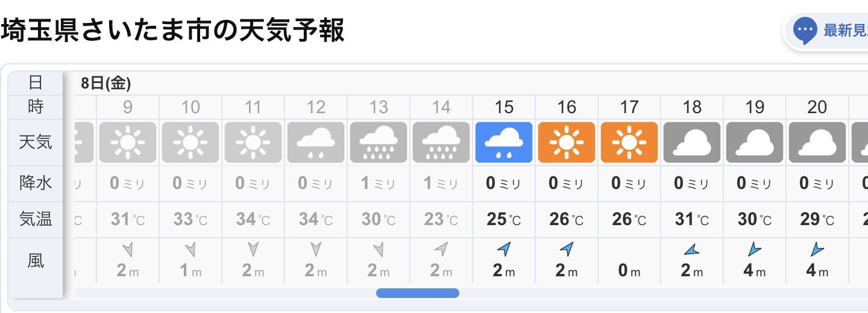Select the 気温 row label
Viewport: 868px width, 313px height.
(36, 219)
